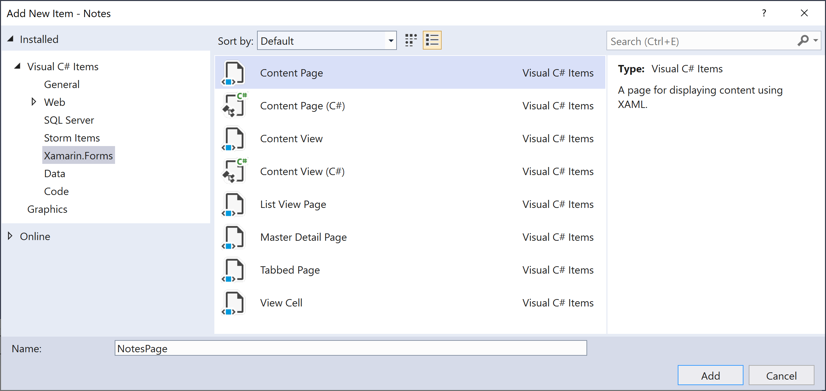Select the General category
The image size is (826, 391).
click(62, 84)
